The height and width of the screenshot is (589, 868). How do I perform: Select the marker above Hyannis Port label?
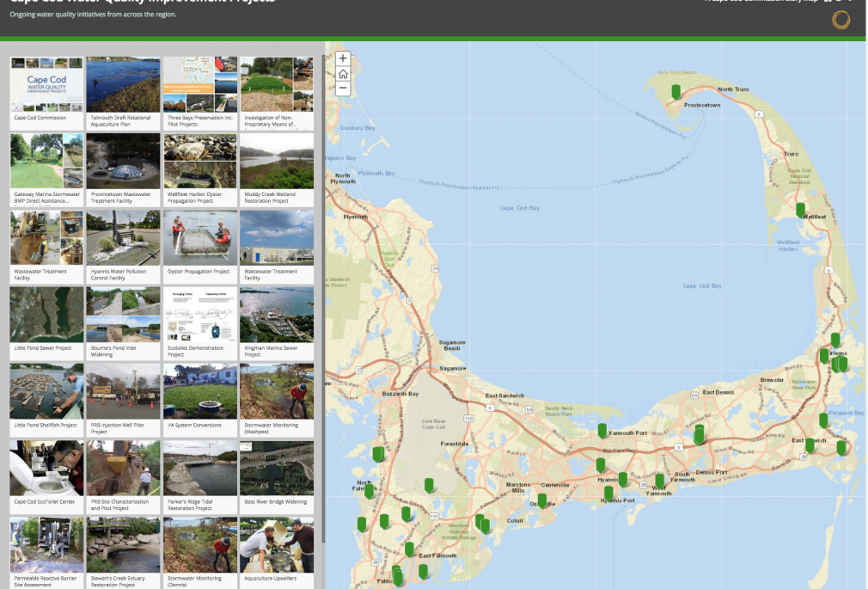coord(609,493)
